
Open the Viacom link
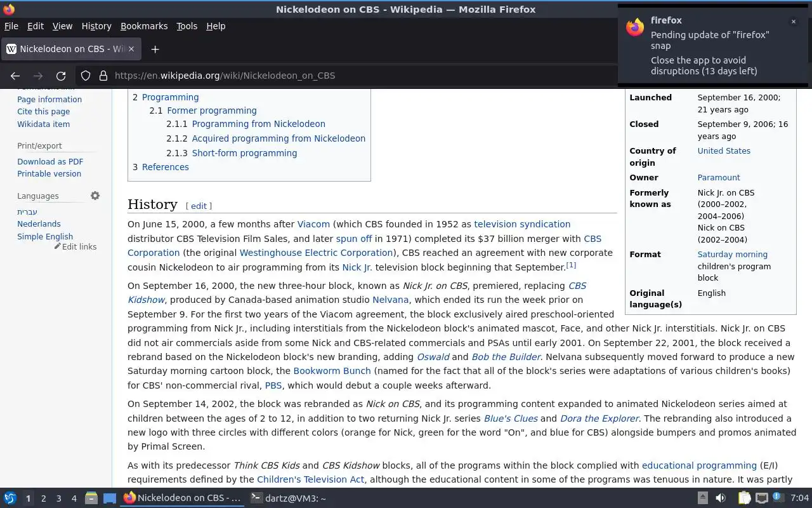pyautogui.click(x=313, y=224)
